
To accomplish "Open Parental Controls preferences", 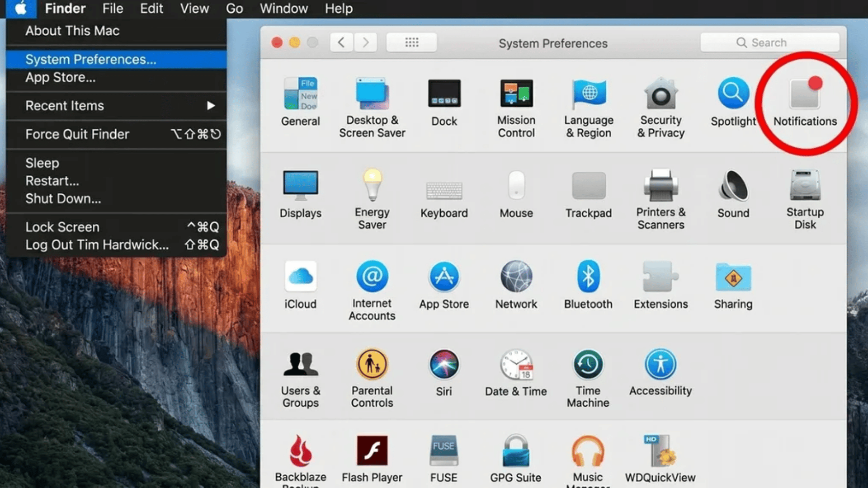I will pos(372,379).
